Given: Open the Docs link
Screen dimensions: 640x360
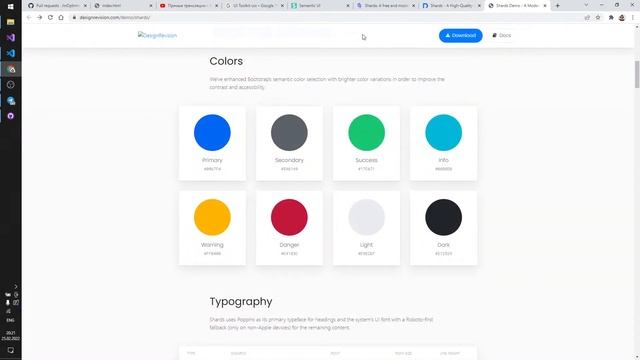Looking at the screenshot, I should 502,36.
